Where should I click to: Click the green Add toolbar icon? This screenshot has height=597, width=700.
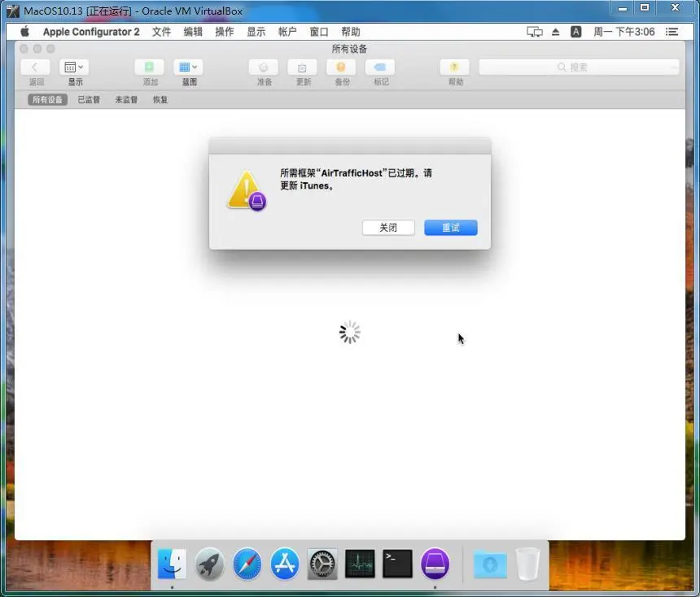tap(149, 68)
